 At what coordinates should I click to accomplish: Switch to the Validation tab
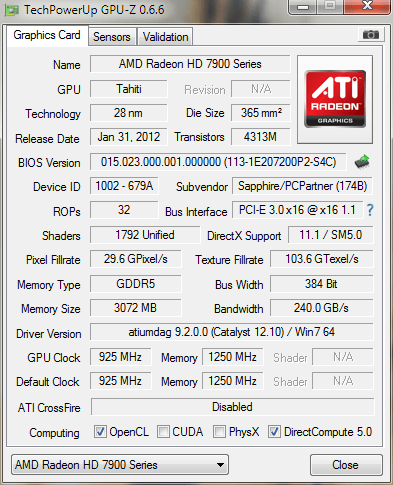click(165, 37)
